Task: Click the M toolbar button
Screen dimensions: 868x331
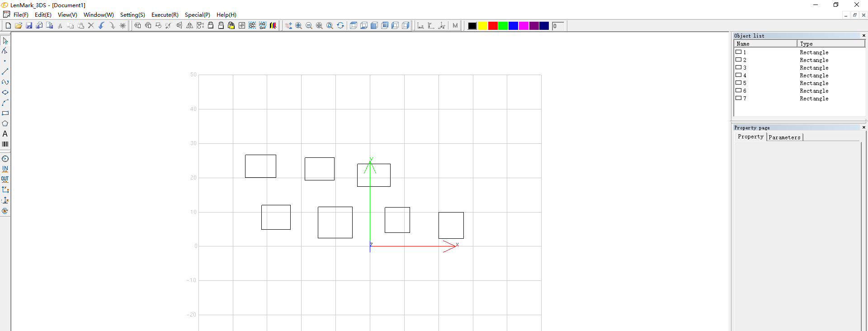Action: point(455,26)
